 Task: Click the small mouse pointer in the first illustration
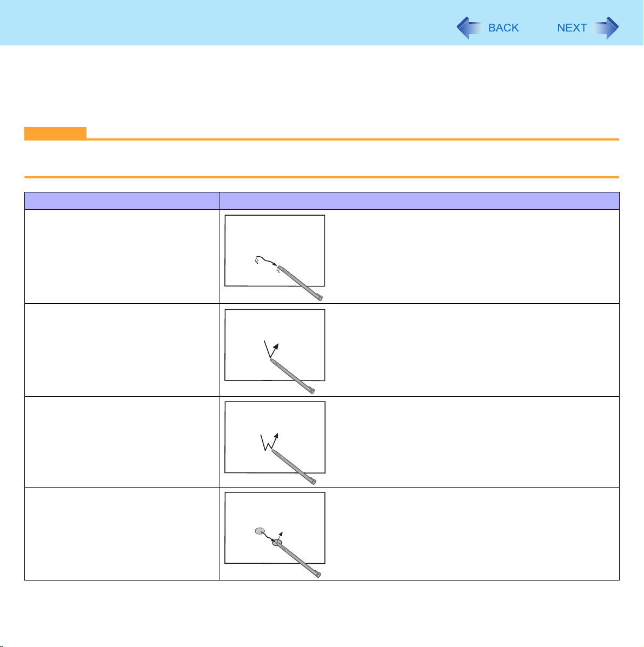(256, 261)
